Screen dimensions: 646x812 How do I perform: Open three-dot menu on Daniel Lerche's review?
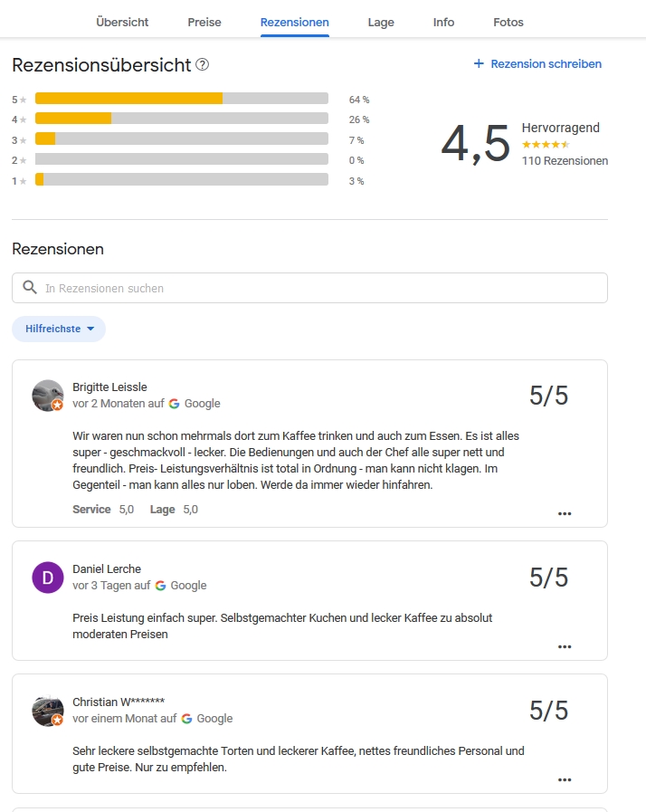tap(565, 647)
